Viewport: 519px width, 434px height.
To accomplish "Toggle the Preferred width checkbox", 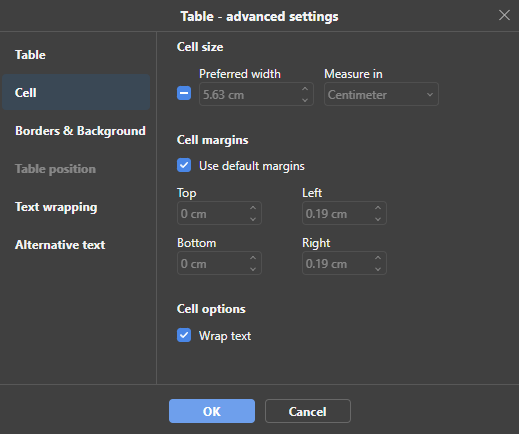I will [x=184, y=93].
